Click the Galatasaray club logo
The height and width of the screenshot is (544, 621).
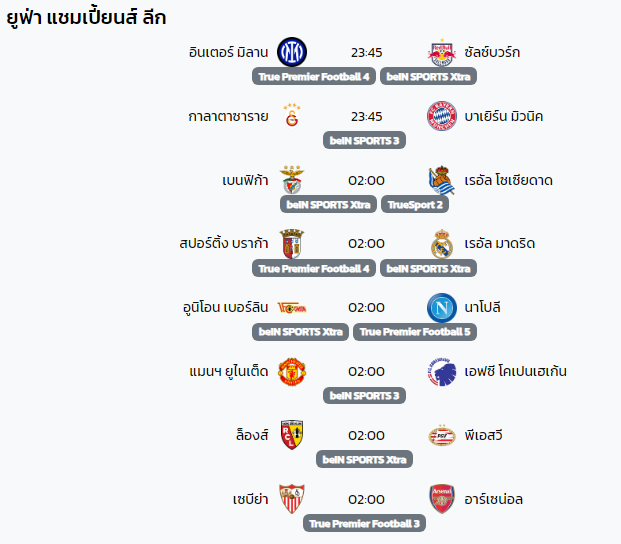tap(292, 116)
